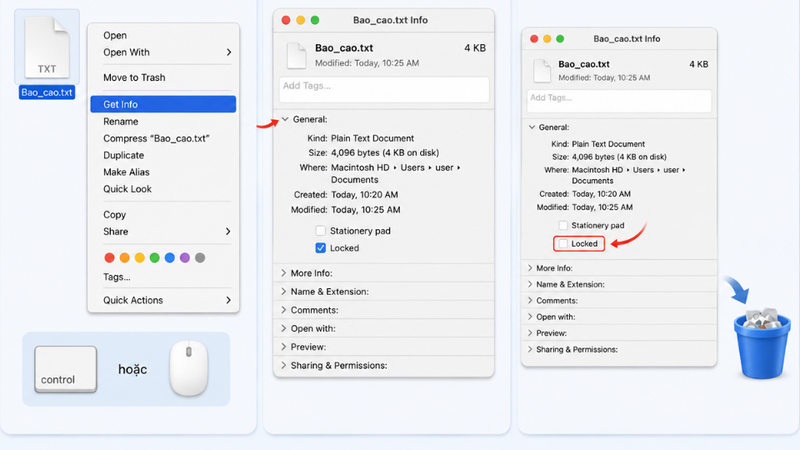Screen dimensions: 800x450
Task: Click "Plain Text Document" in right Info window
Action: point(608,144)
